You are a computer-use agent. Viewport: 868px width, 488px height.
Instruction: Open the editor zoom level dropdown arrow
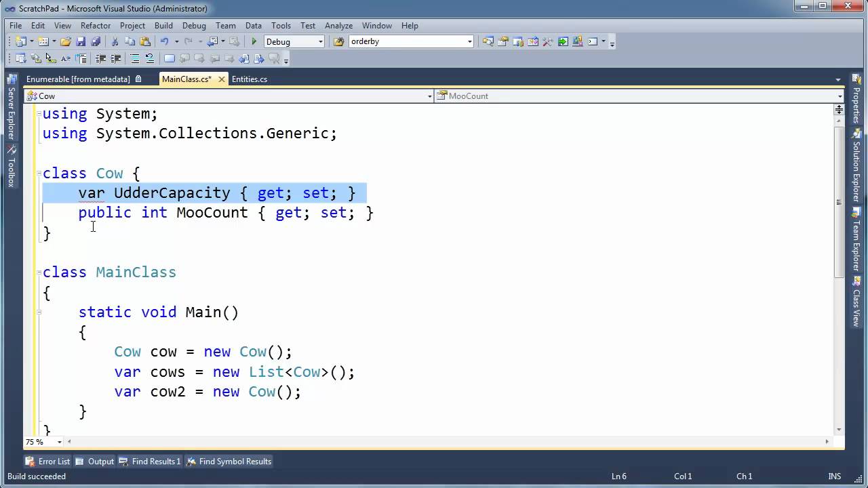point(60,442)
